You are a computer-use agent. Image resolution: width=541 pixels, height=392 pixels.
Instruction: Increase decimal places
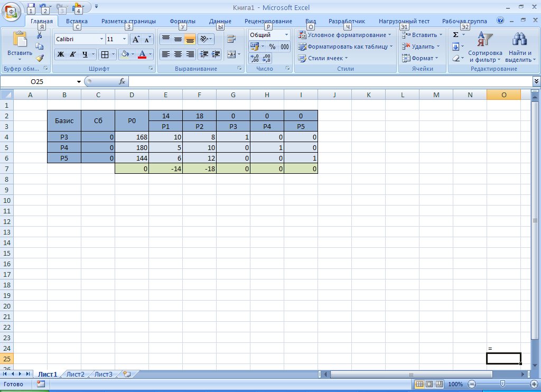(x=254, y=58)
